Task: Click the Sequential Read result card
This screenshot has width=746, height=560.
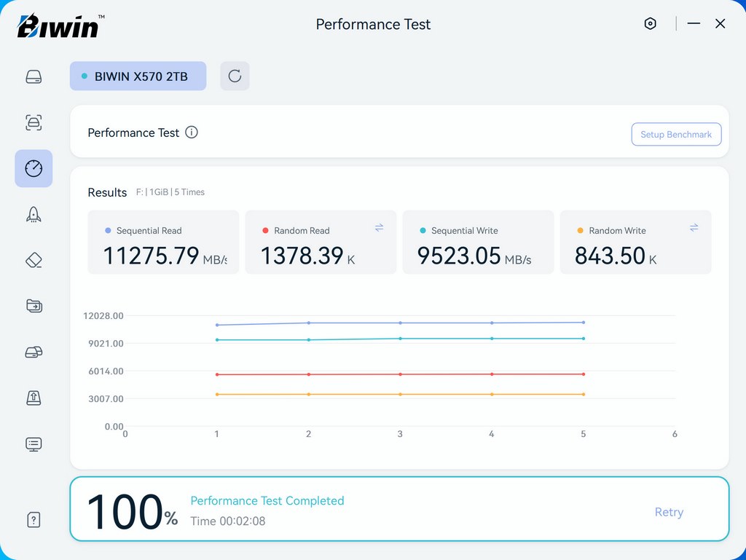Action: click(163, 242)
